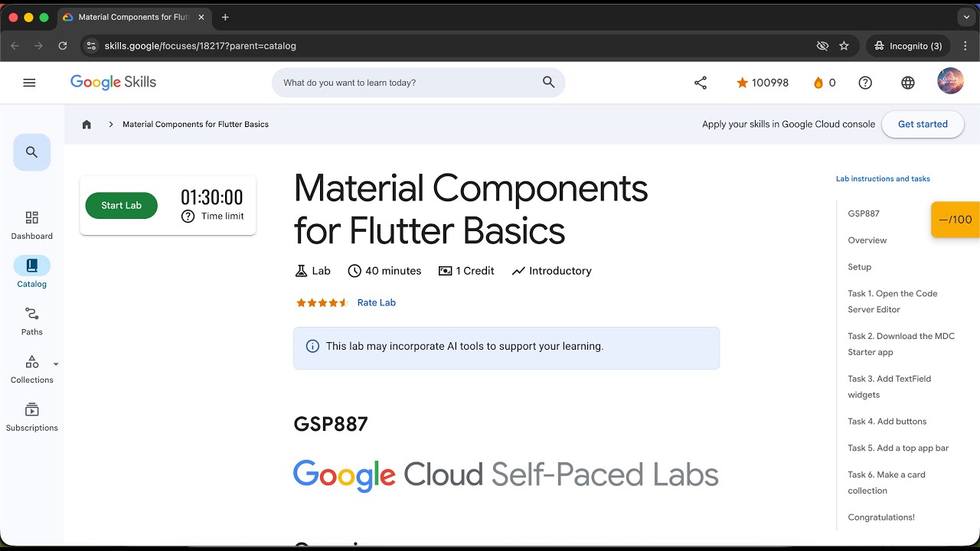Jump to Congratulations section
Screen dimensions: 980x551
tap(881, 517)
